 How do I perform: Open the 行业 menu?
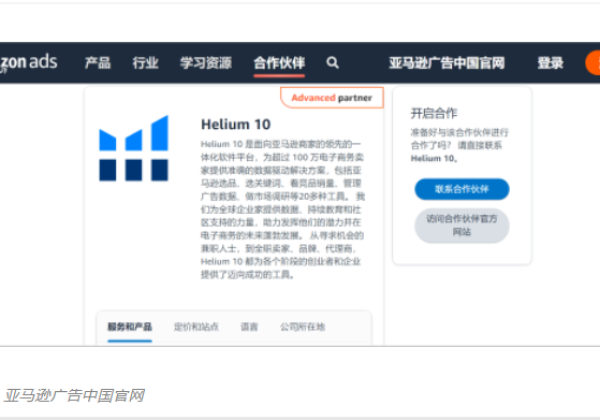click(145, 63)
